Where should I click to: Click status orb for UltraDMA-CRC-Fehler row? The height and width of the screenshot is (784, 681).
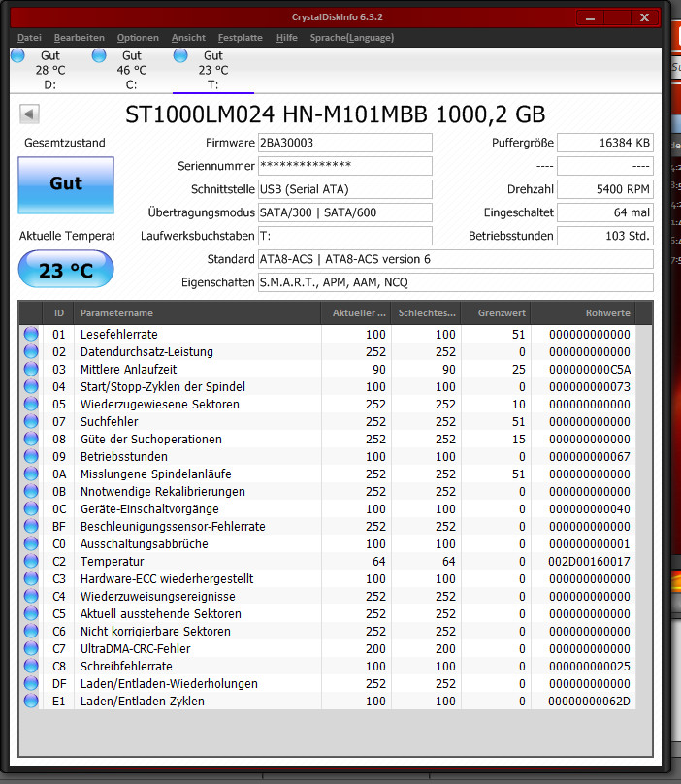tap(31, 648)
